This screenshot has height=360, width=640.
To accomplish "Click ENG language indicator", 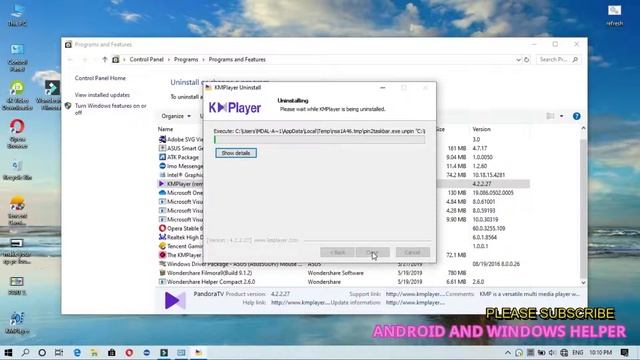I will click(578, 352).
